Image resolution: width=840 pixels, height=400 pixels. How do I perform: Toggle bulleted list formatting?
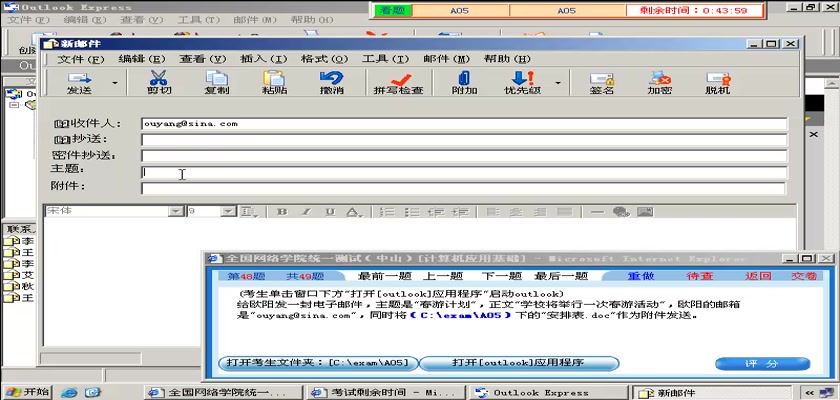click(x=411, y=212)
